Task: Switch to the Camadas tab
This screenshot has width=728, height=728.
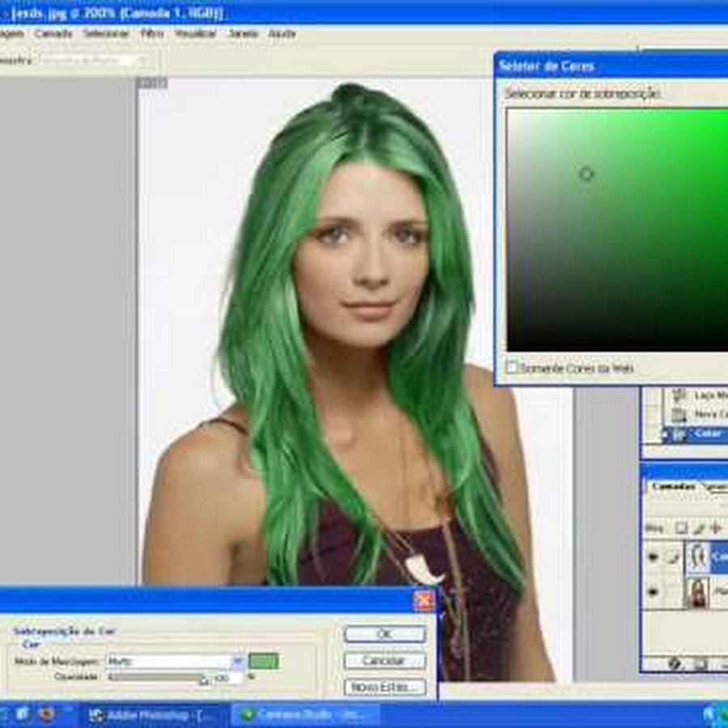Action: (673, 486)
